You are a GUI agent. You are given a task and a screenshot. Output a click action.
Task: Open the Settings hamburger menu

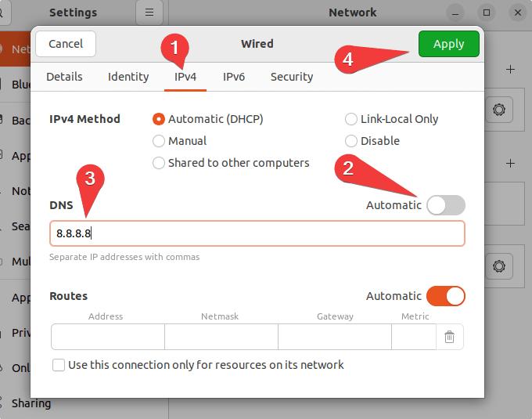149,13
